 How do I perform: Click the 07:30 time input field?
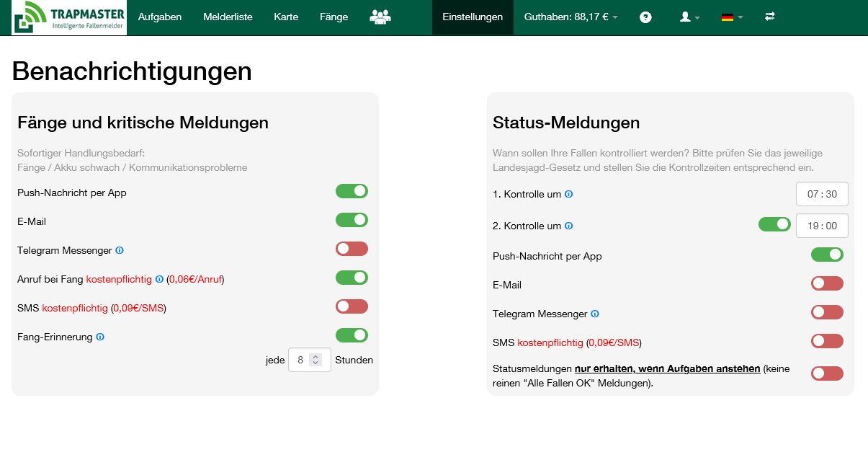click(x=822, y=194)
